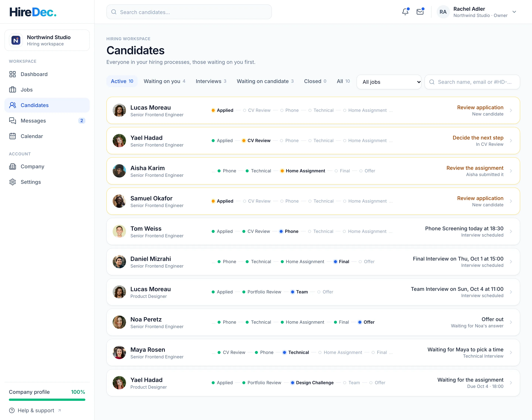Switch to the Closed tab
Image resolution: width=532 pixels, height=420 pixels.
315,81
